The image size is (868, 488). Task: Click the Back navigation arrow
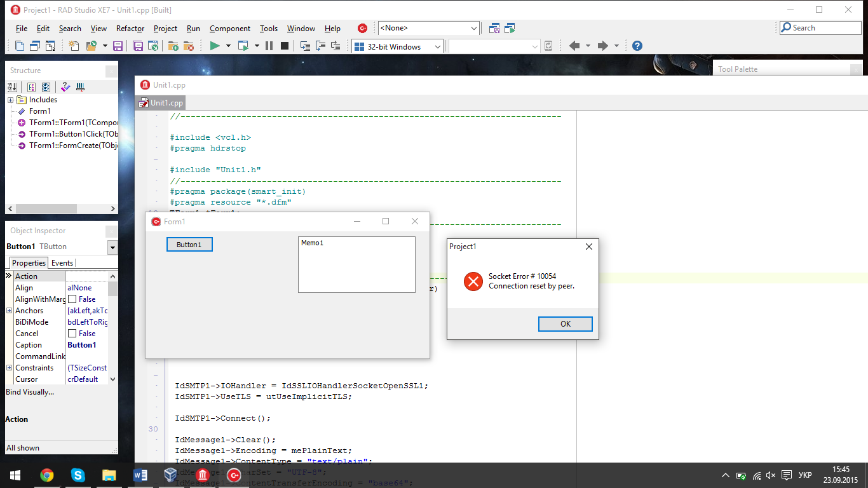click(x=574, y=46)
